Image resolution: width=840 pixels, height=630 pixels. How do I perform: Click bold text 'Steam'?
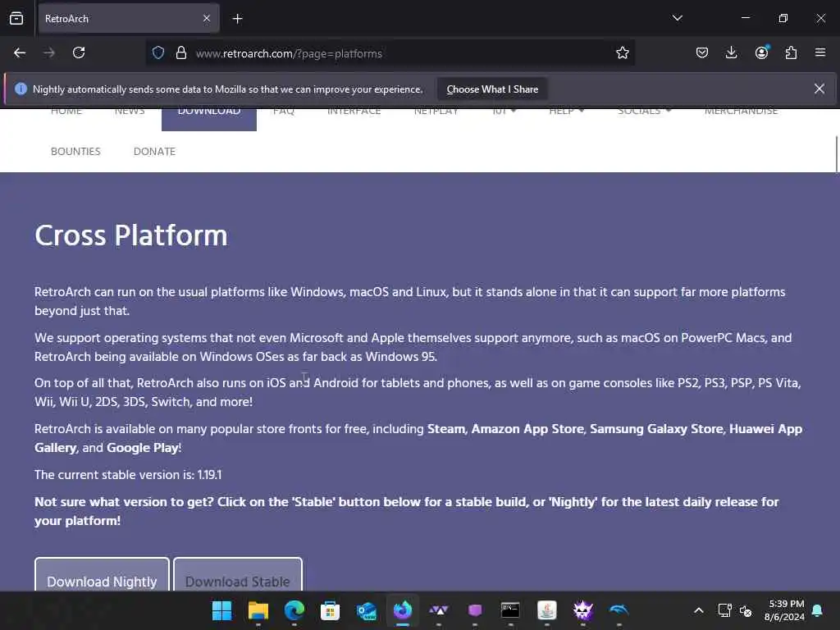[x=445, y=429]
